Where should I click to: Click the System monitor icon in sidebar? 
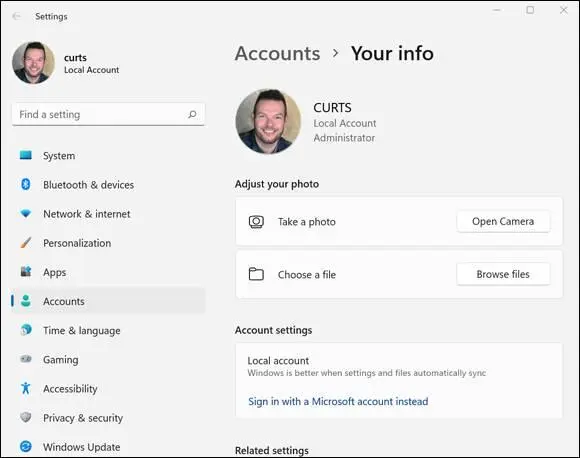click(x=26, y=155)
